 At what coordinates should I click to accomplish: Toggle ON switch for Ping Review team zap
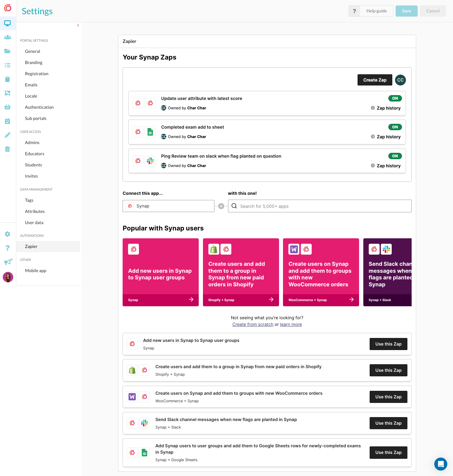pos(395,156)
